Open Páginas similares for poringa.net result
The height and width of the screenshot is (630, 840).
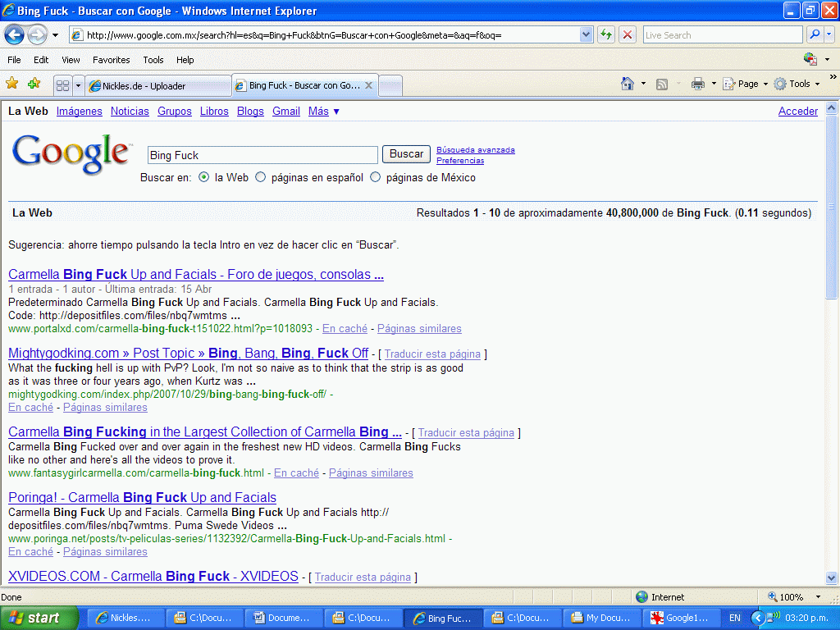(105, 552)
